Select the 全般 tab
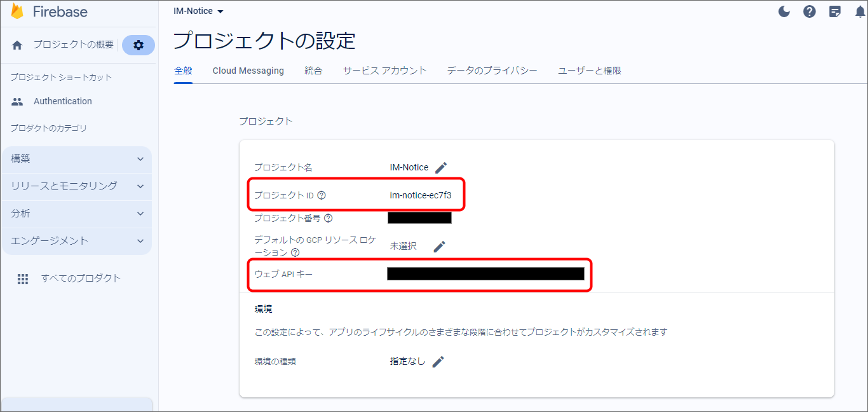 (183, 71)
